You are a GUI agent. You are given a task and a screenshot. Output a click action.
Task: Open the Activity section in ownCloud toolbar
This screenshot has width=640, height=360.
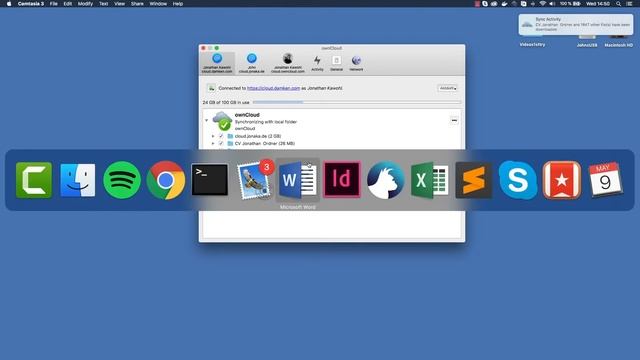tap(317, 63)
